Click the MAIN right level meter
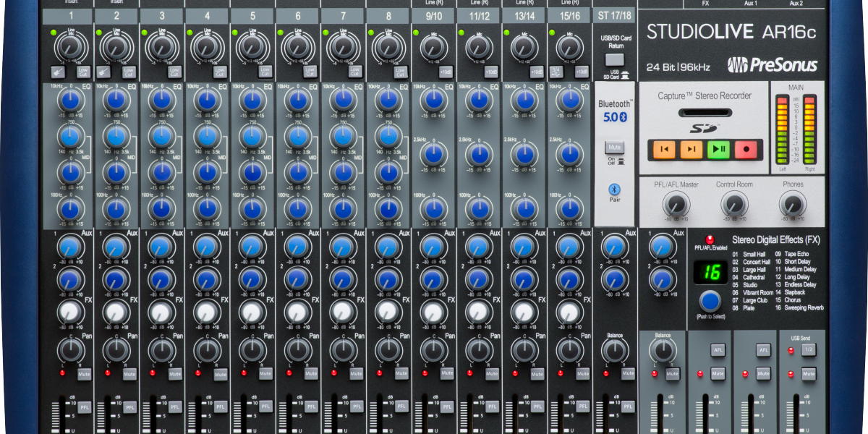 tap(809, 129)
